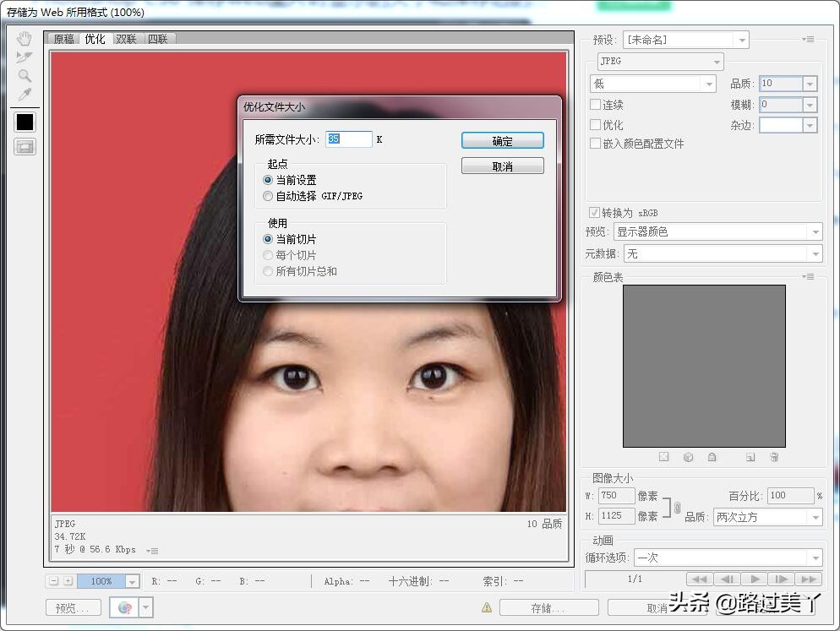Enable 嵌入颜色配置文件 checkbox

[595, 144]
